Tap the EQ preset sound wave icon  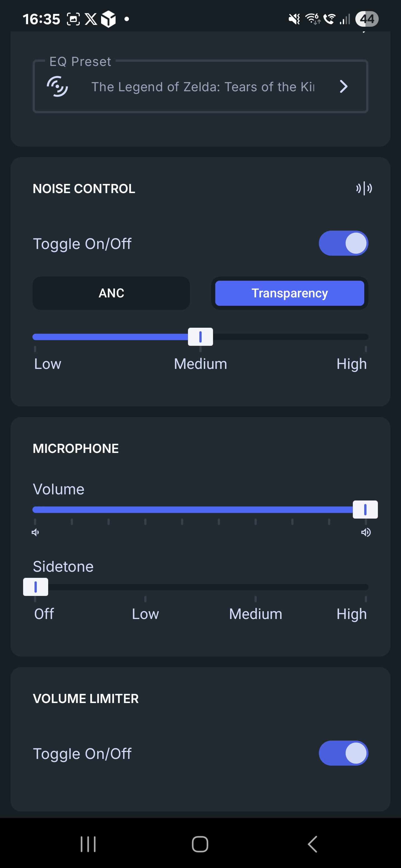click(x=57, y=87)
